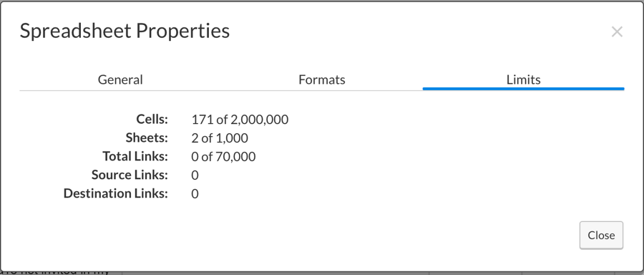
Task: Dismiss dialog with the X icon
Action: click(617, 32)
